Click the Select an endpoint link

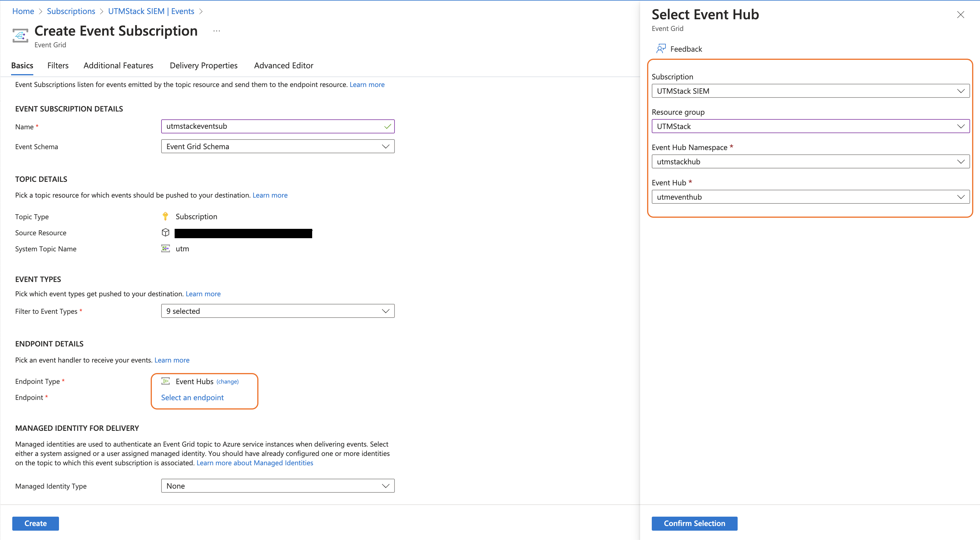tap(192, 397)
